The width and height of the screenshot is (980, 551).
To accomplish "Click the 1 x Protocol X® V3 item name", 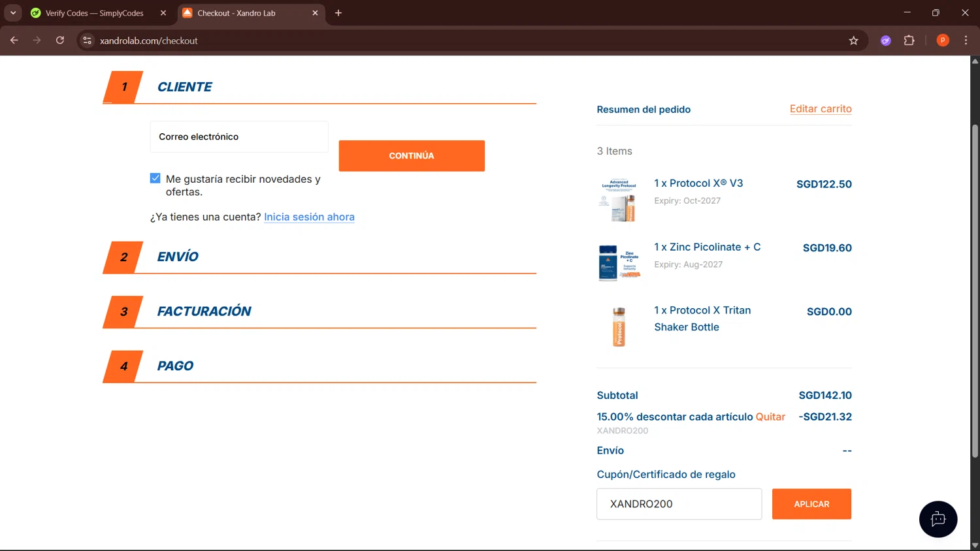I will (698, 183).
